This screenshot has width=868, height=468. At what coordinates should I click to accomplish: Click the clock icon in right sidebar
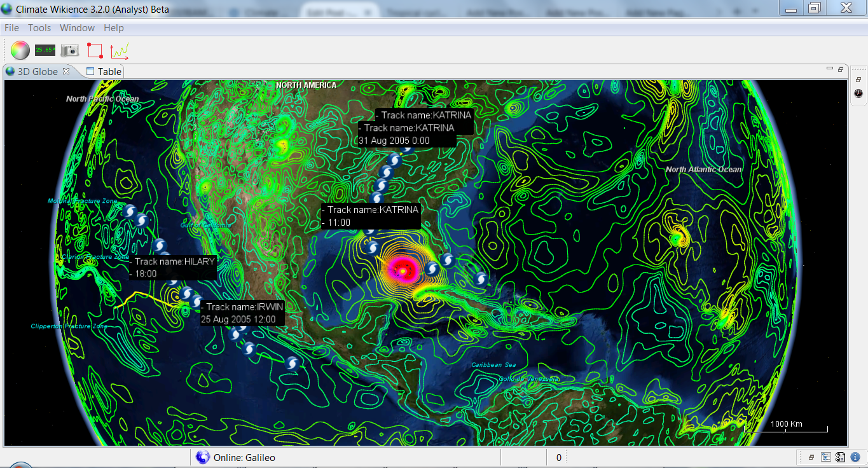click(858, 93)
